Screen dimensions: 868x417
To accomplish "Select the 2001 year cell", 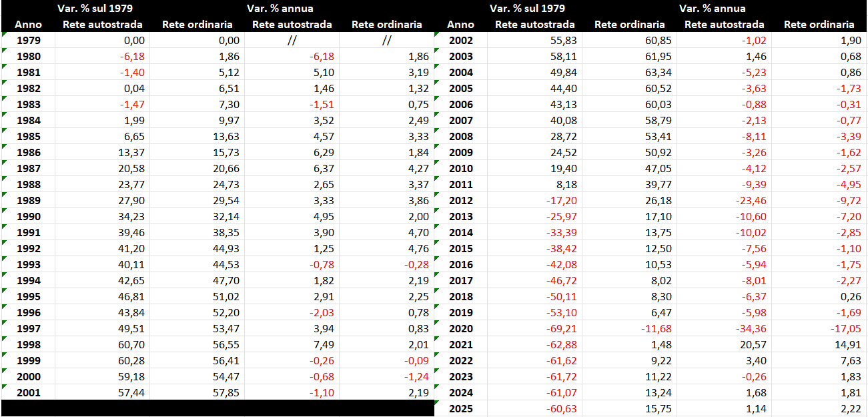I will 28,392.
